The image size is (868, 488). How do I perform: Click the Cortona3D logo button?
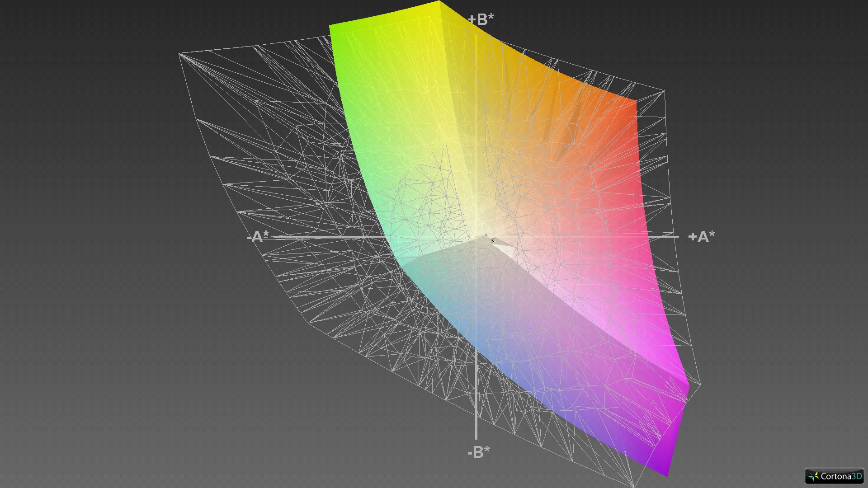[834, 476]
